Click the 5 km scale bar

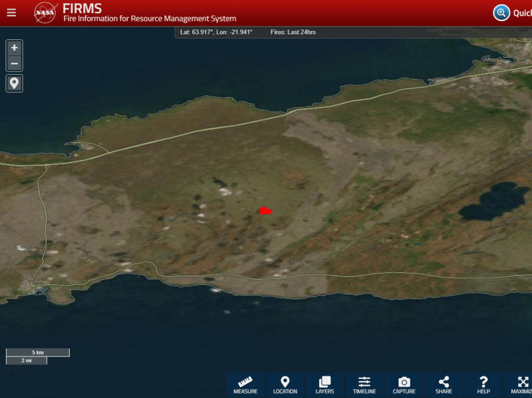(x=37, y=353)
